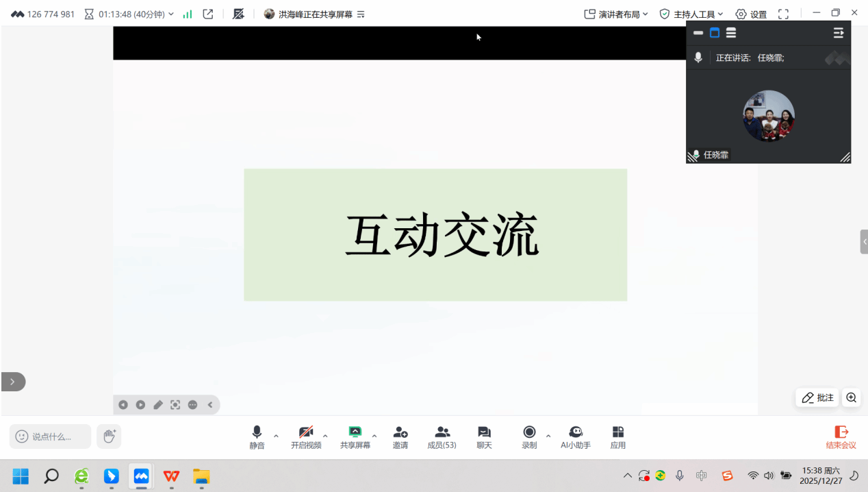Click the 说点什么 chat input field
The width and height of the screenshot is (868, 492).
[x=51, y=436]
